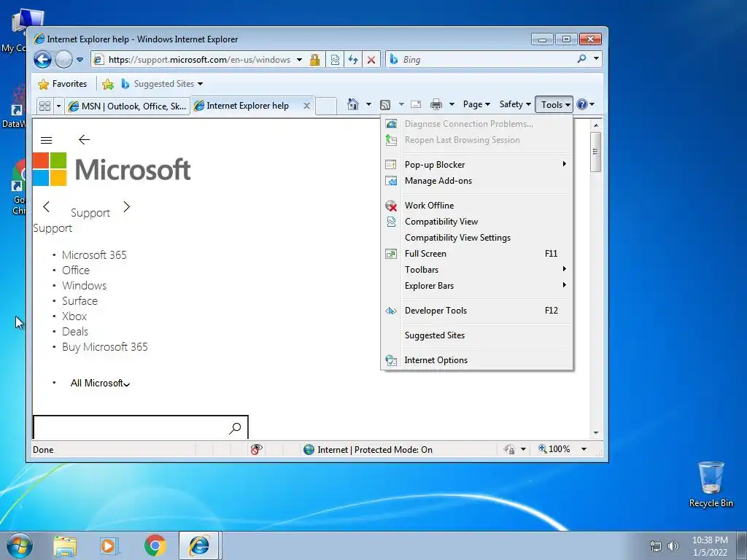The height and width of the screenshot is (560, 747).
Task: Open the zoom level dropdown arrow
Action: (584, 449)
